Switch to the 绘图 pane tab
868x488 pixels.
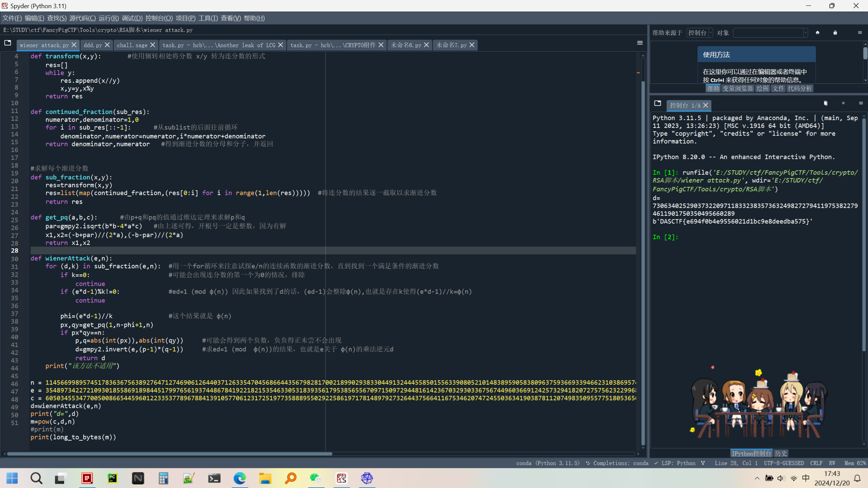[762, 88]
